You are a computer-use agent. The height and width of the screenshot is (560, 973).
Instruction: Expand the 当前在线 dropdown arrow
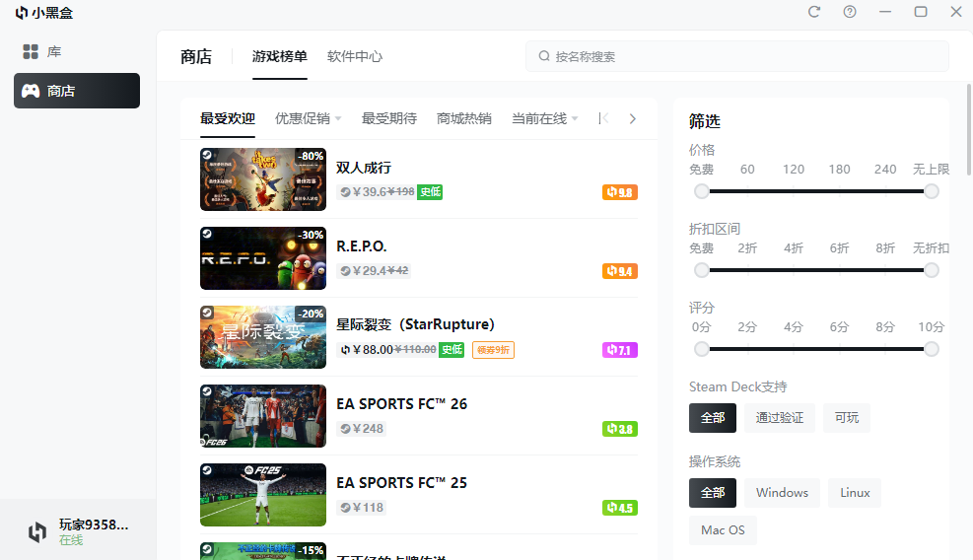575,118
